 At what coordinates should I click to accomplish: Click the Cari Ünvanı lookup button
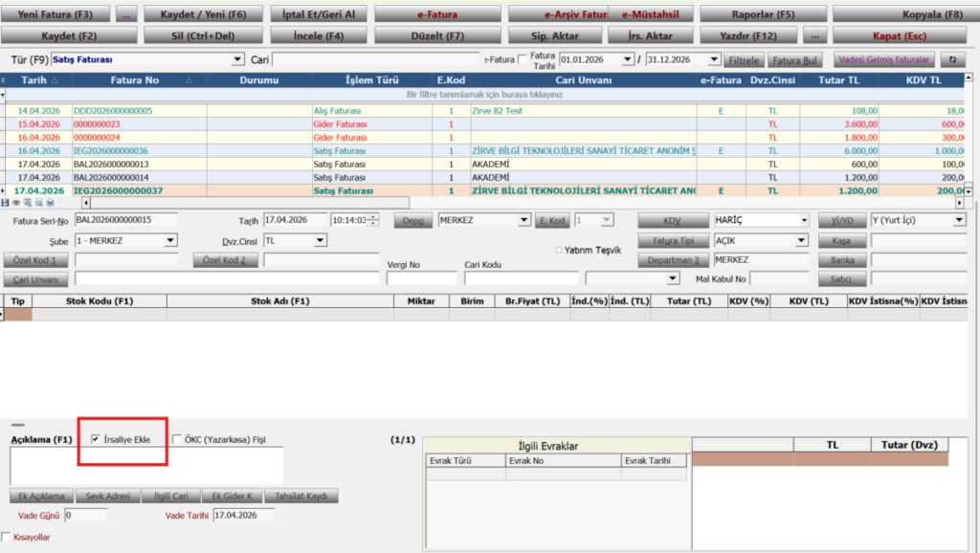pos(36,279)
